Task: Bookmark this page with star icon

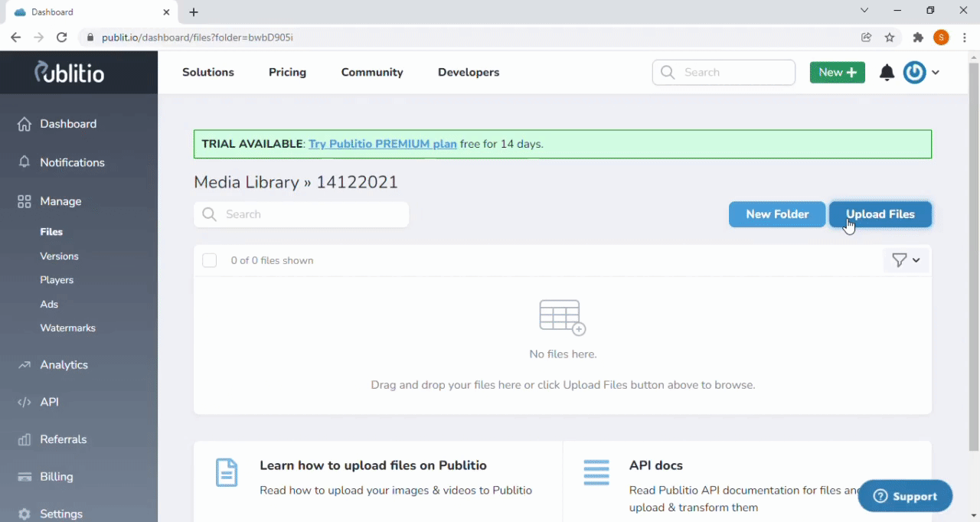Action: pos(890,38)
